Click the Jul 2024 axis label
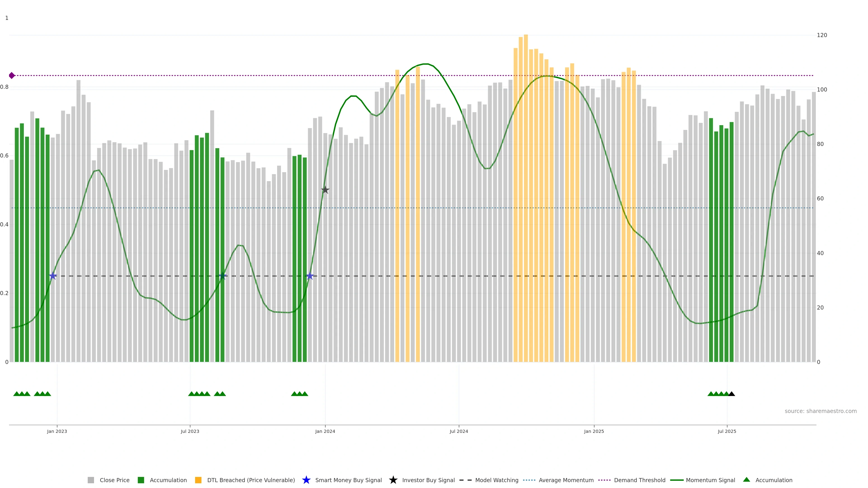The image size is (868, 488). coord(459,431)
